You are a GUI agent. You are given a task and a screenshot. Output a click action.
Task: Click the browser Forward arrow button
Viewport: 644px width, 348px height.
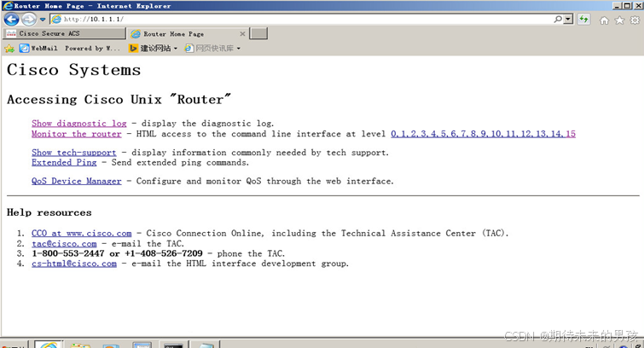(x=29, y=20)
